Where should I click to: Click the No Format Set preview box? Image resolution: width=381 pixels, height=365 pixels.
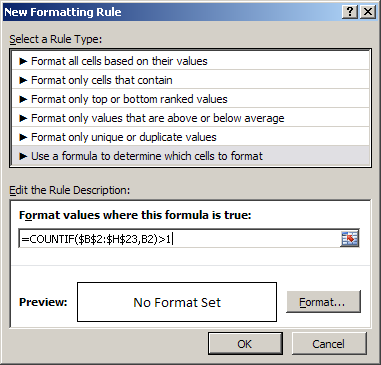point(177,302)
